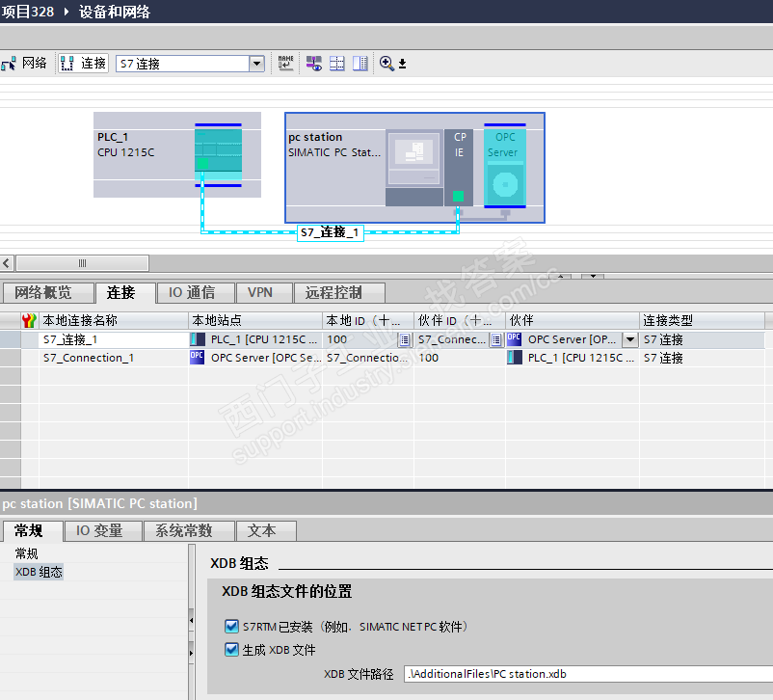Click the lower splitter expand arrow on the properties divider
The width and height of the screenshot is (773, 700).
[x=191, y=653]
